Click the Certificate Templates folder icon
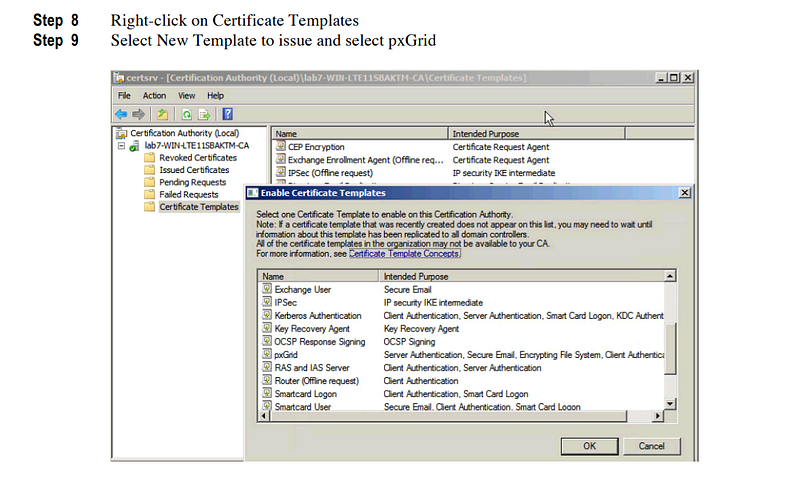 click(x=149, y=207)
